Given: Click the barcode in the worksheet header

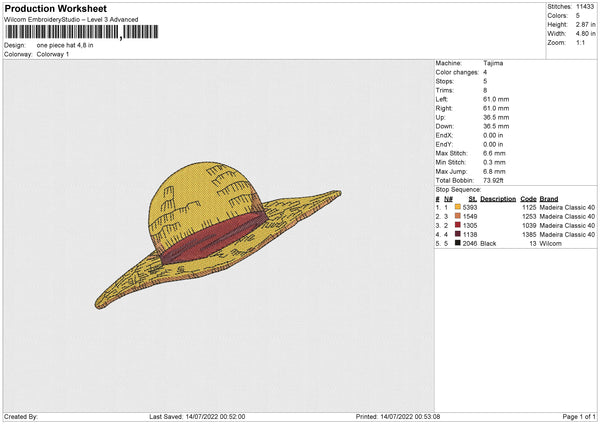Looking at the screenshot, I should click(x=81, y=32).
